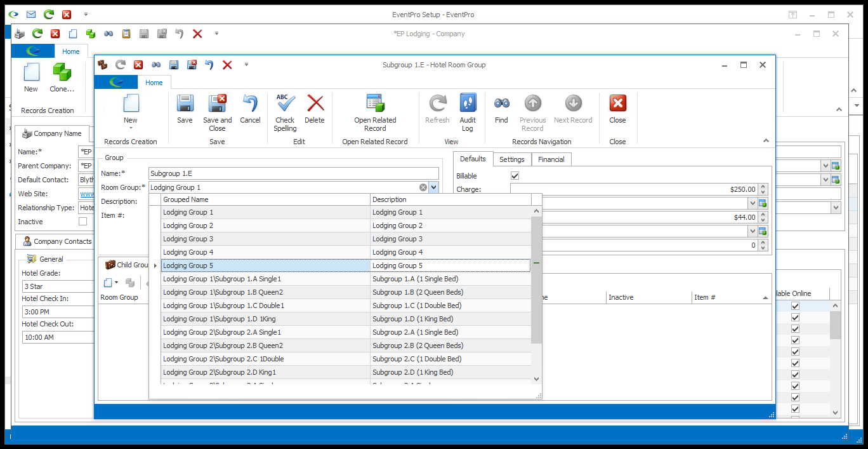Open Related Record from the ribbon

(375, 113)
